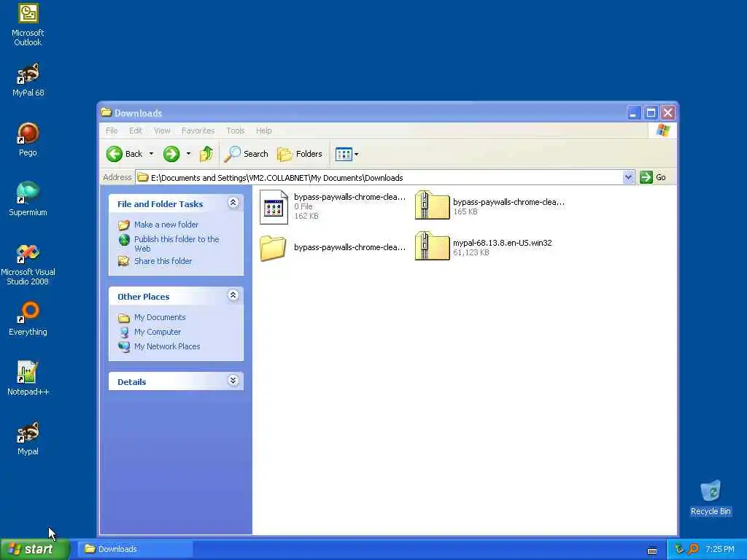The height and width of the screenshot is (560, 747).
Task: Open the Back history dropdown arrow
Action: coord(151,154)
